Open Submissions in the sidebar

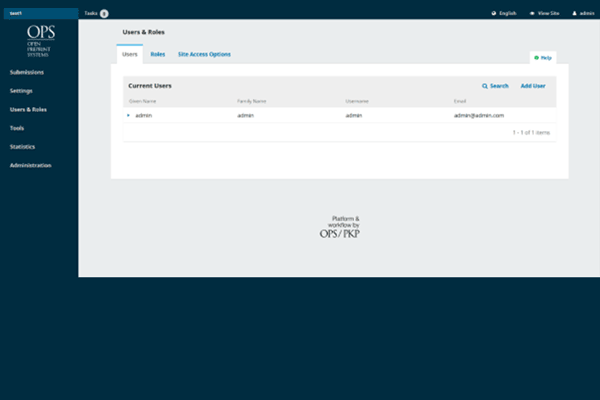point(26,72)
